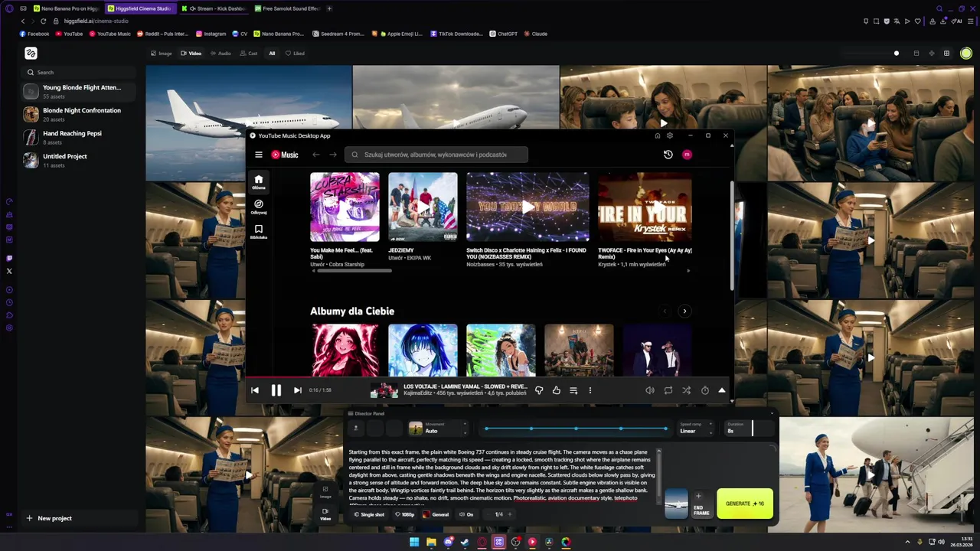Open the Główna home tab in YouTube Music
The width and height of the screenshot is (980, 551).
click(x=259, y=182)
